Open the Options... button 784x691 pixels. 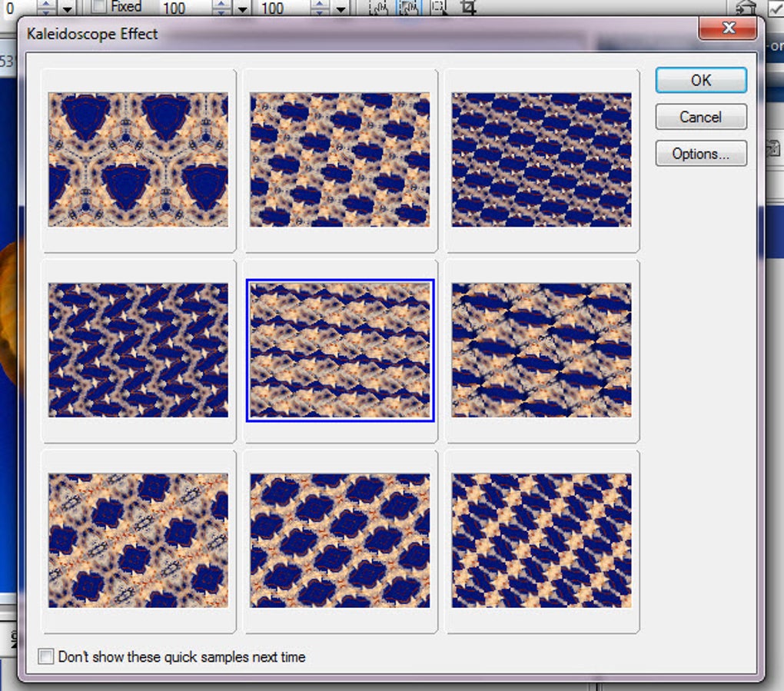(x=701, y=154)
